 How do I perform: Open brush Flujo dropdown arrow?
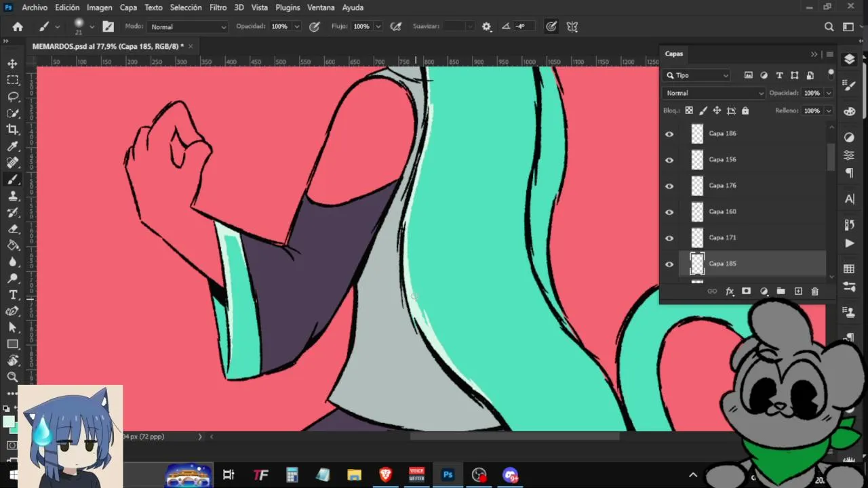(378, 26)
